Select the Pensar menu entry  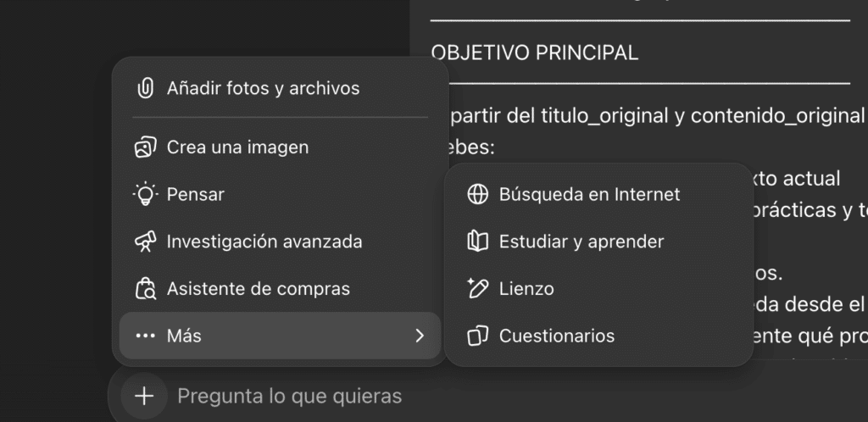click(x=280, y=195)
